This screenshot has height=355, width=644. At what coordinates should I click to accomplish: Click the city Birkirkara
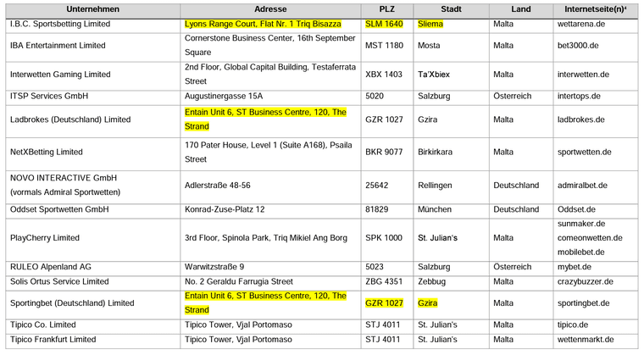(435, 152)
